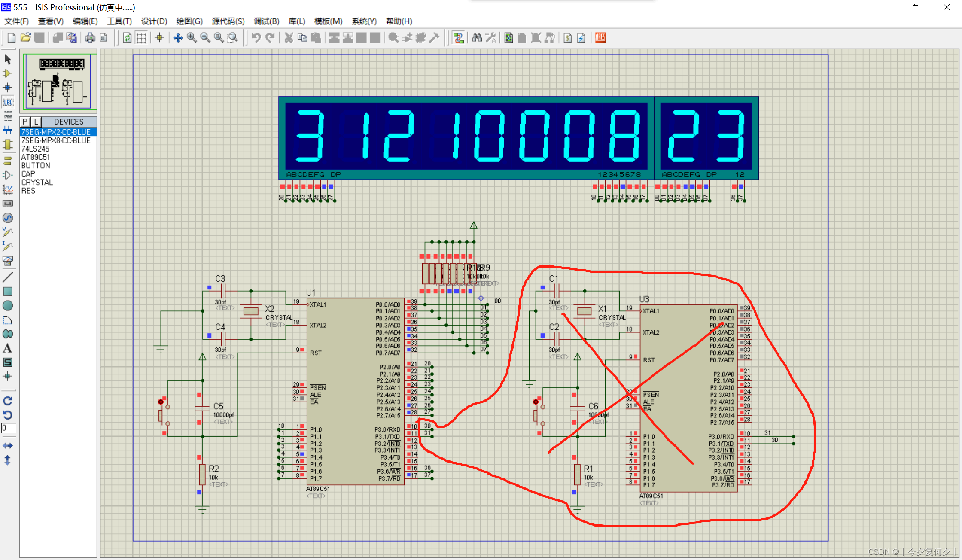Image resolution: width=962 pixels, height=560 pixels.
Task: Select the Voltage probe tool
Action: 7,232
